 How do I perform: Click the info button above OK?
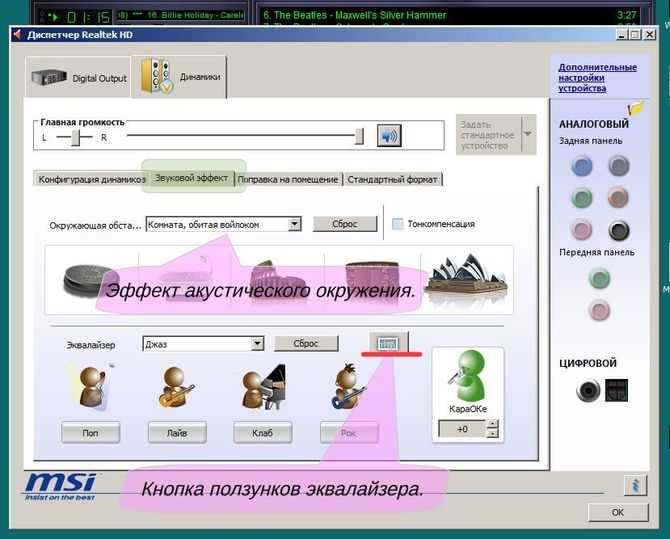tap(635, 485)
